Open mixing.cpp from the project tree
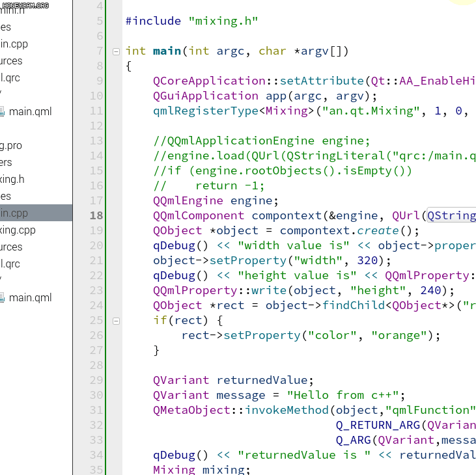The height and width of the screenshot is (475, 476). point(18,230)
